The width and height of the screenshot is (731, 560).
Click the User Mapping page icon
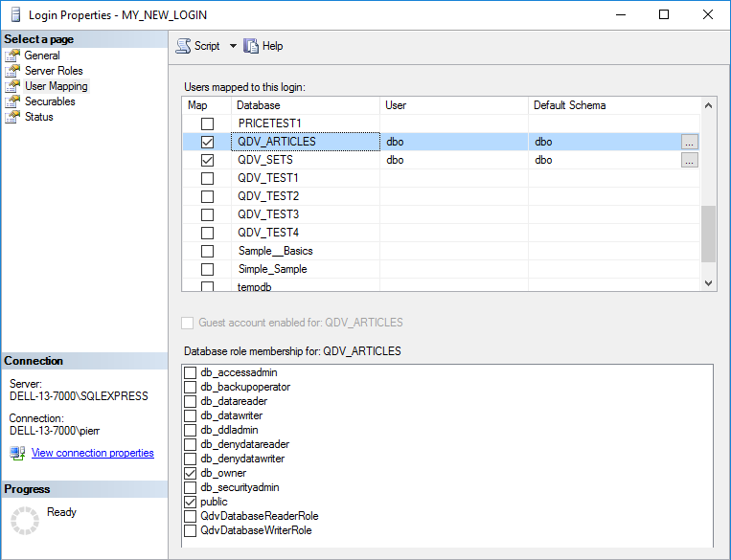coord(12,86)
